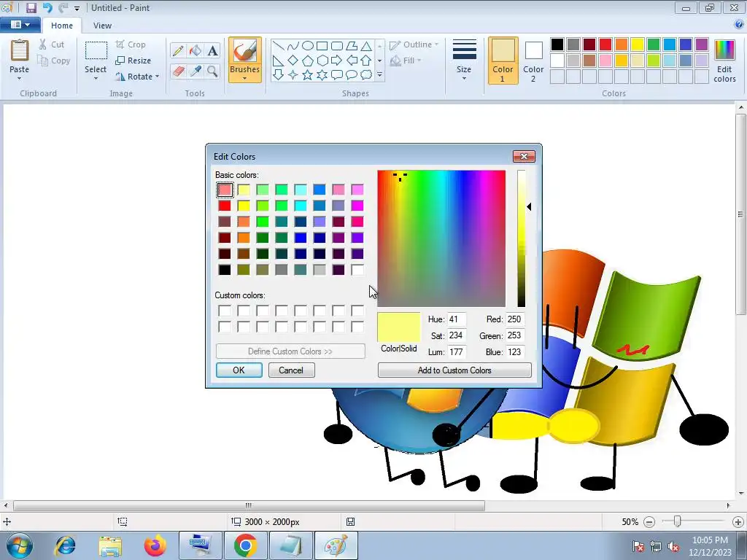Screen dimensions: 747x560
Task: Open the Paste dropdown arrow
Action: [x=20, y=79]
